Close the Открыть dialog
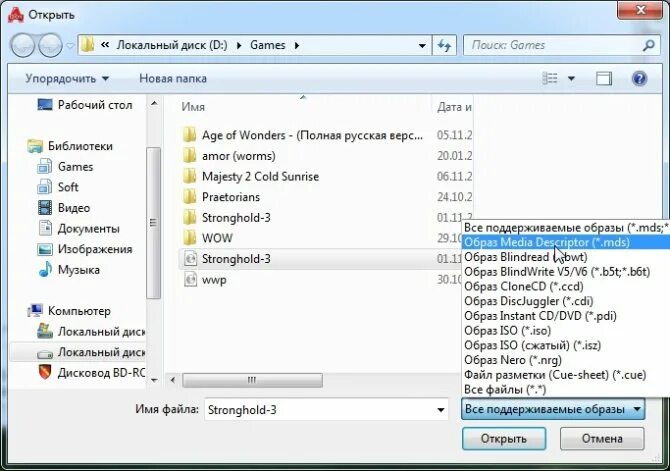This screenshot has width=670, height=471. (x=640, y=9)
